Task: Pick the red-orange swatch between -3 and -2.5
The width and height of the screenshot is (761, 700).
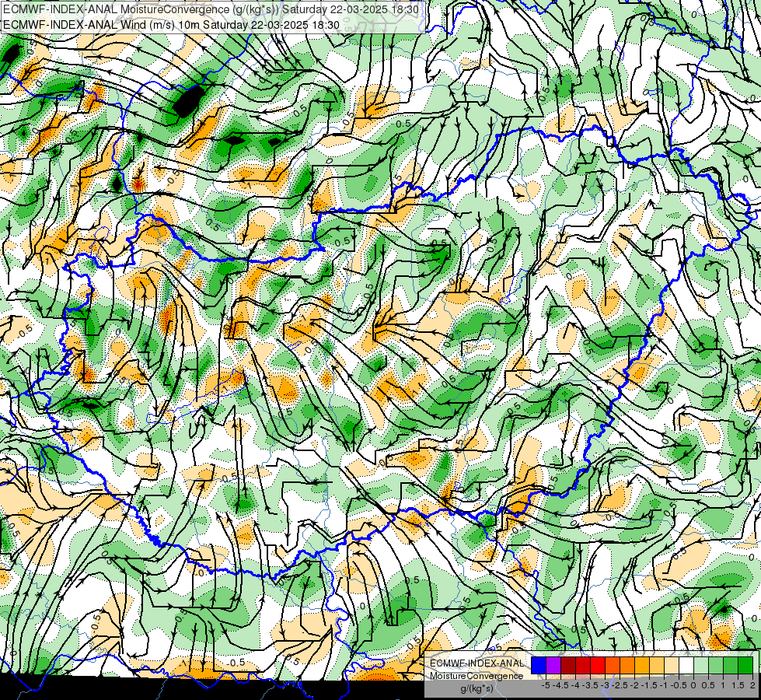Action: (613, 666)
